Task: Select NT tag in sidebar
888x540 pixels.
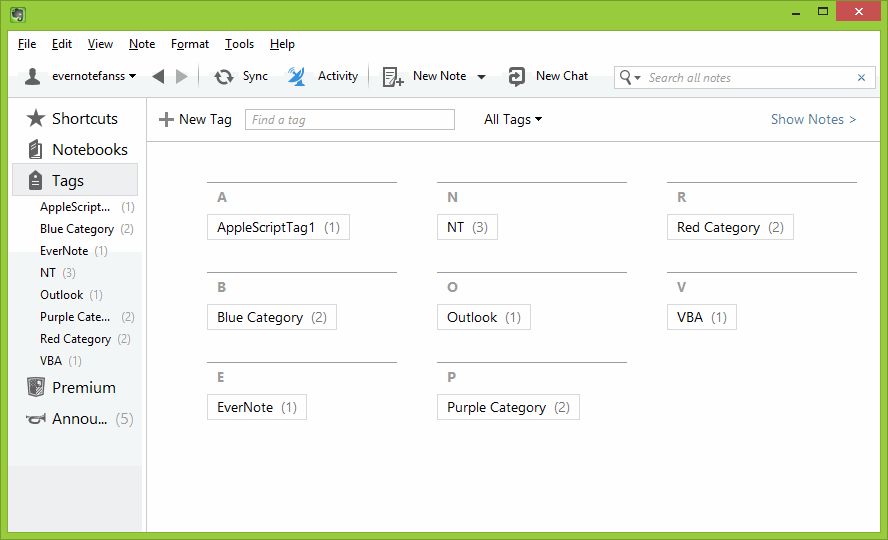Action: pyautogui.click(x=57, y=273)
